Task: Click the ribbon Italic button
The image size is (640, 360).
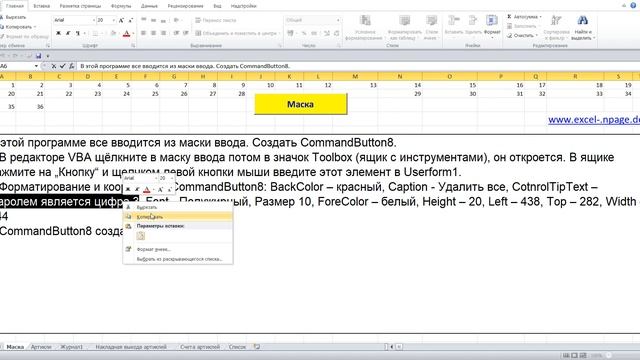Action: pyautogui.click(x=68, y=33)
